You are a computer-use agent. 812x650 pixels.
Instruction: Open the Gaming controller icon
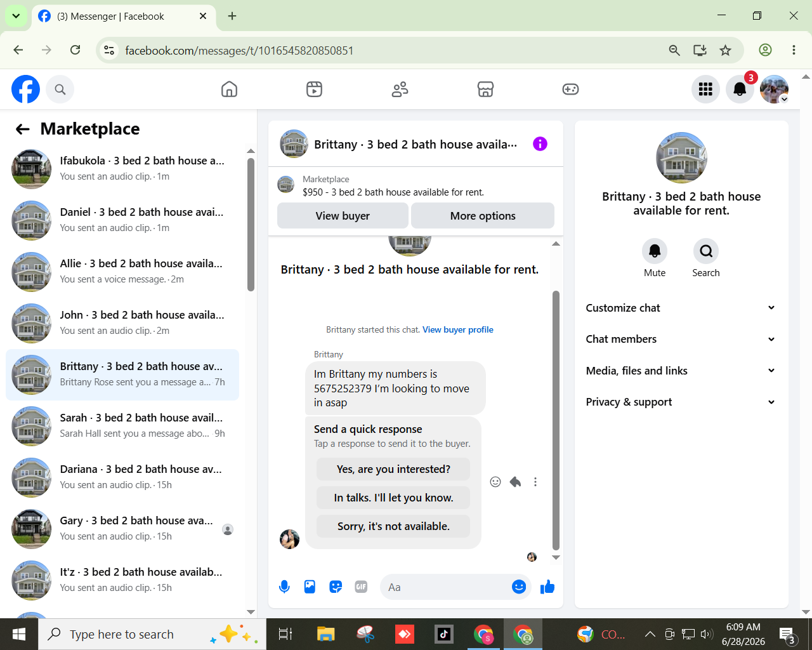pos(570,90)
